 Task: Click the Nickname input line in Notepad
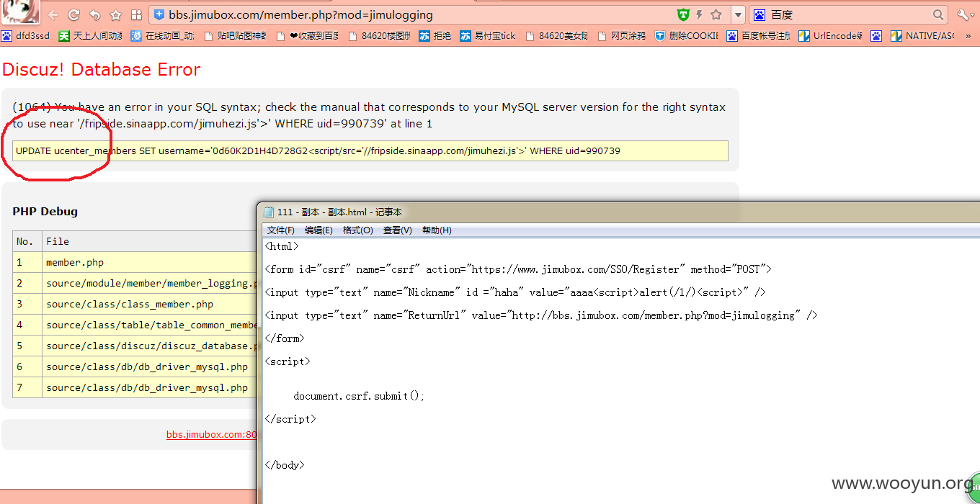point(515,292)
